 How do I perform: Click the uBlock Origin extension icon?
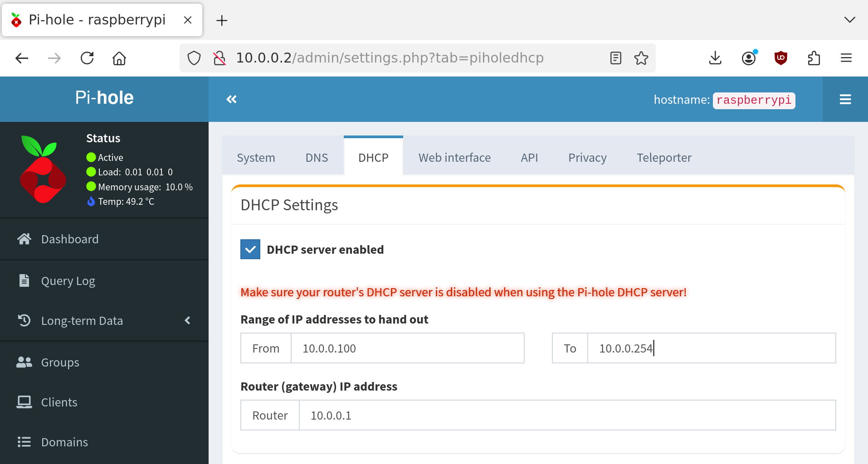[781, 58]
